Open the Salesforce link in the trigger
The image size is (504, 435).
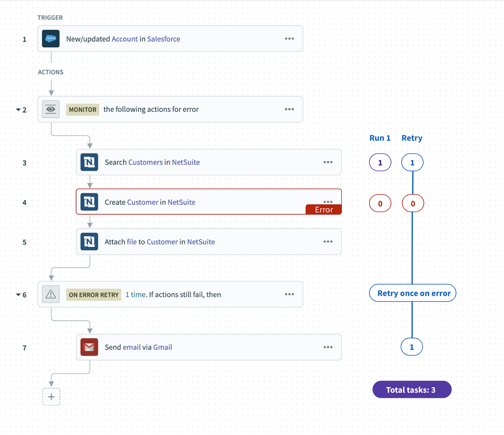(x=163, y=39)
